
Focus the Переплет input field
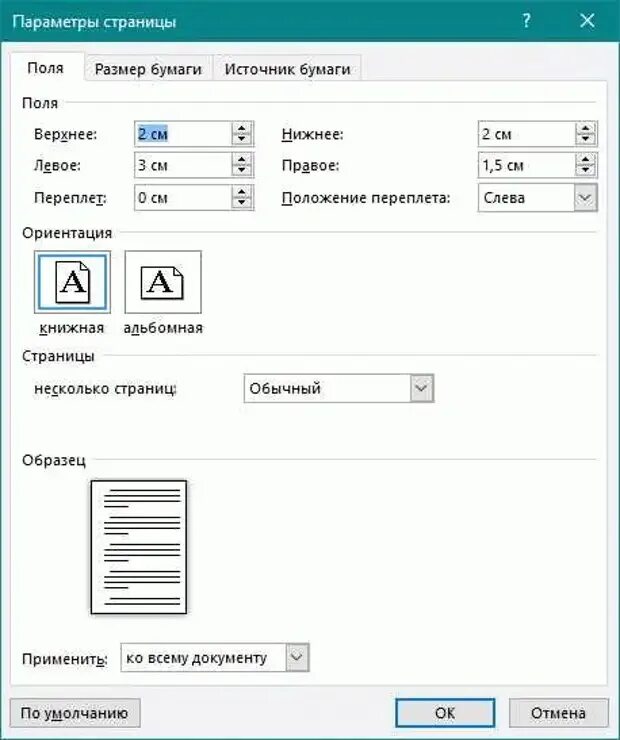[183, 197]
